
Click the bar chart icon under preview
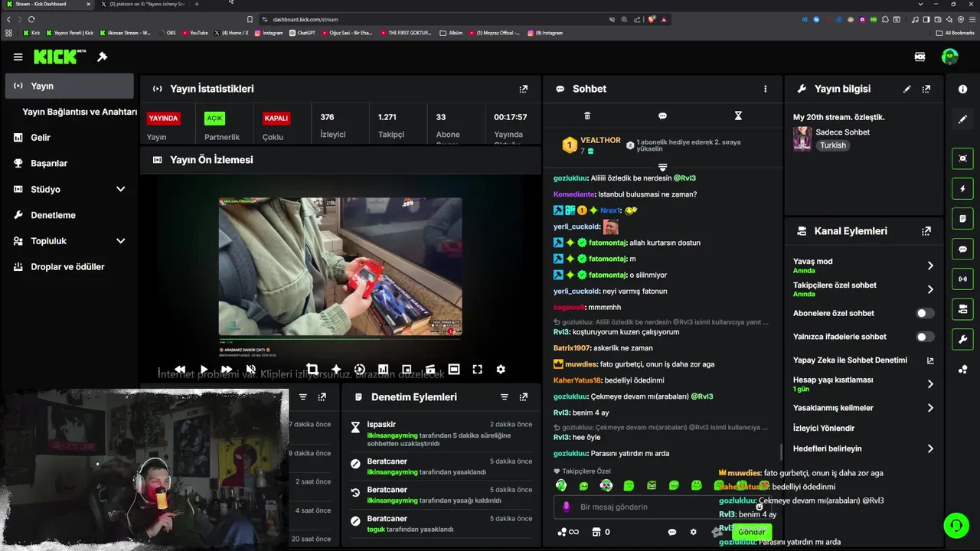point(383,369)
